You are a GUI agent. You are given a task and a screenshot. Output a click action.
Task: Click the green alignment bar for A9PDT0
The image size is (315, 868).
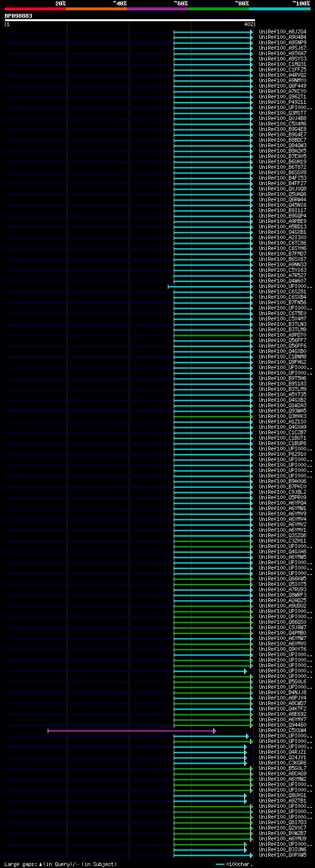(213, 335)
